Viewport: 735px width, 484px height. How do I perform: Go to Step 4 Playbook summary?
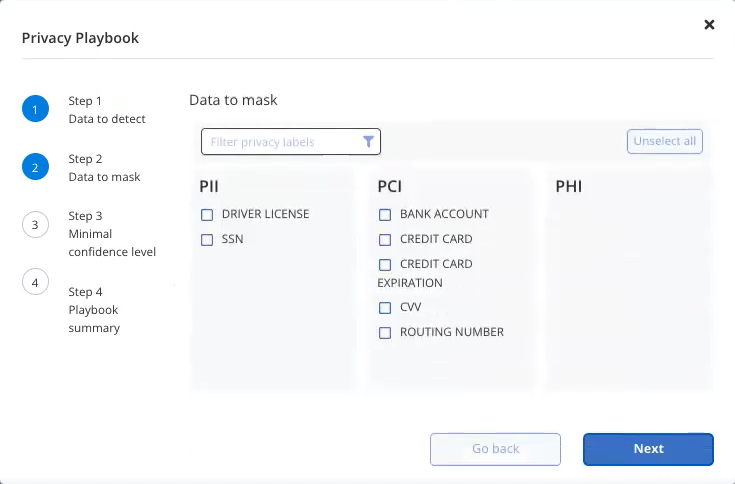click(x=94, y=310)
